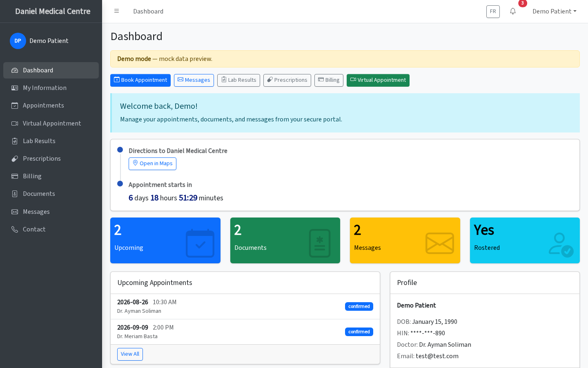Navigate to Prescriptions in the sidebar
The width and height of the screenshot is (588, 368).
point(51,159)
